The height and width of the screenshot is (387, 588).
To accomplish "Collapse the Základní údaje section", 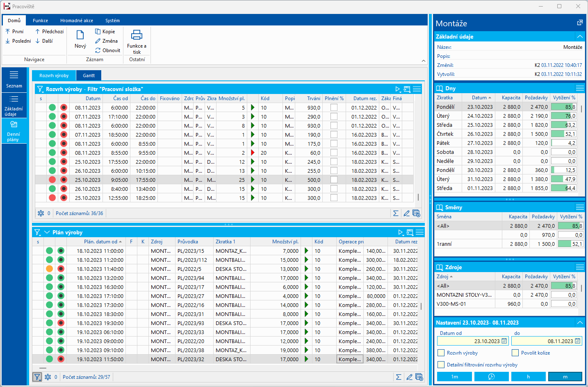I will tap(580, 37).
